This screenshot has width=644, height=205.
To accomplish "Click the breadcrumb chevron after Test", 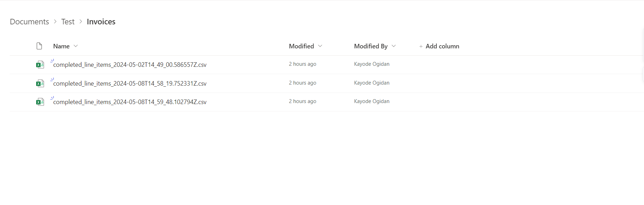I will (81, 22).
